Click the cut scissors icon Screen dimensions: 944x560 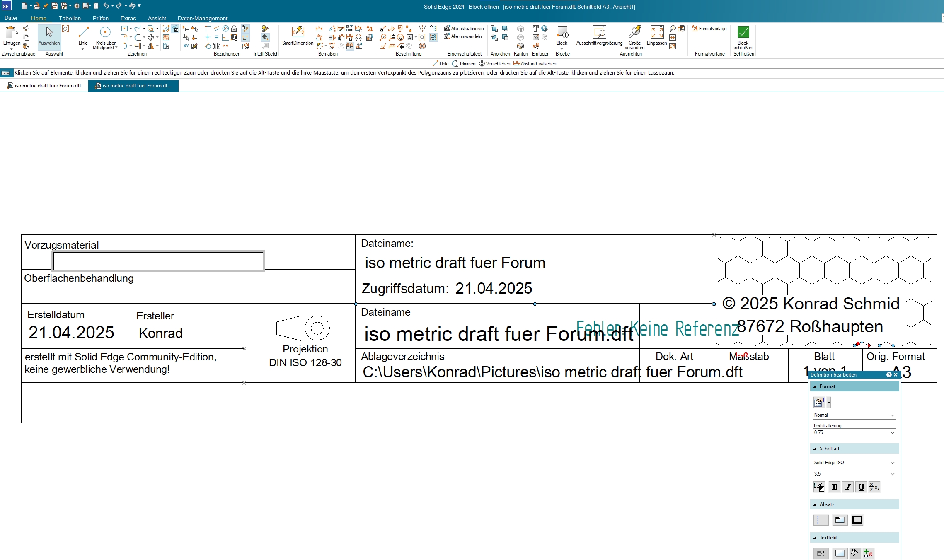26,29
